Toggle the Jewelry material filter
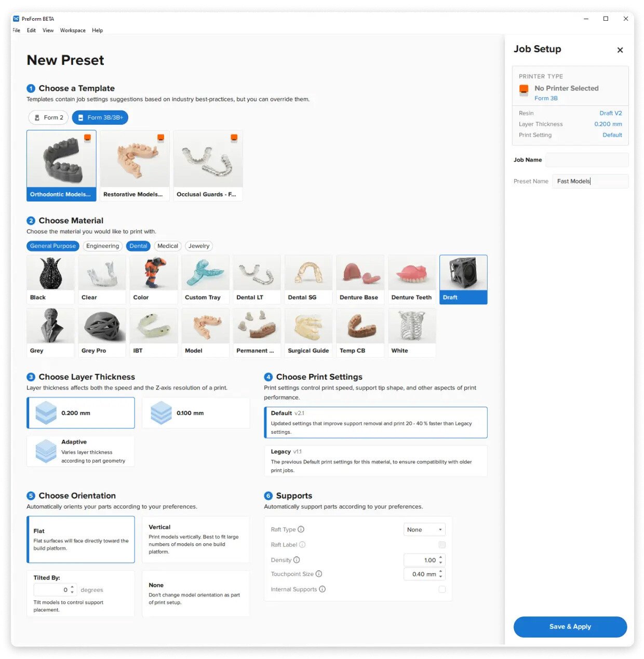 coord(199,246)
